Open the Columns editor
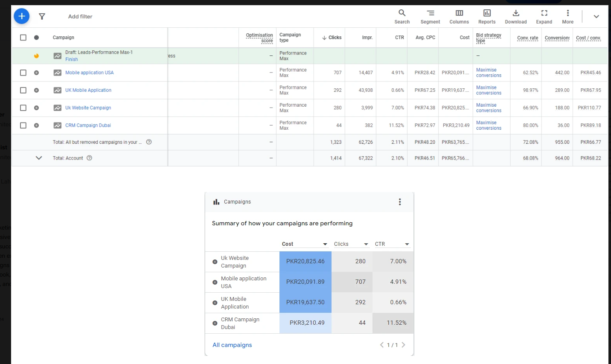 pos(459,17)
